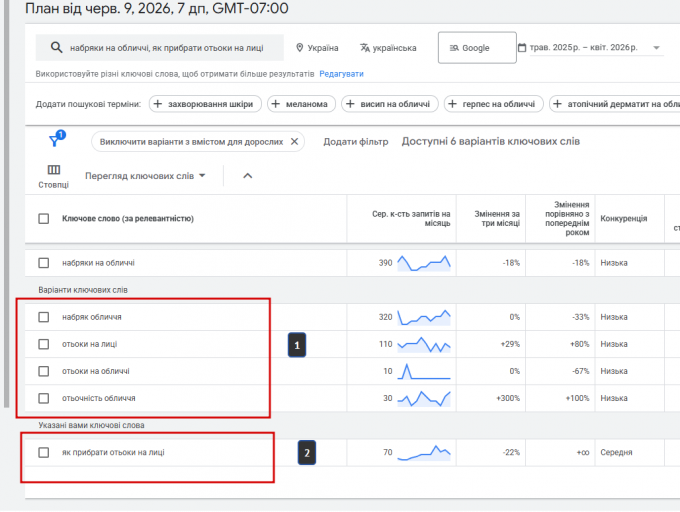Viewport: 680px width, 512px height.
Task: Sort by Змінення за три місяці header
Action: [497, 218]
